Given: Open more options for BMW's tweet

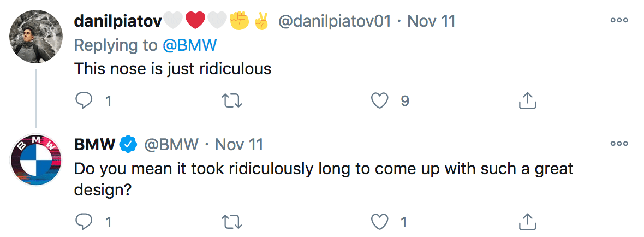Looking at the screenshot, I should (619, 144).
